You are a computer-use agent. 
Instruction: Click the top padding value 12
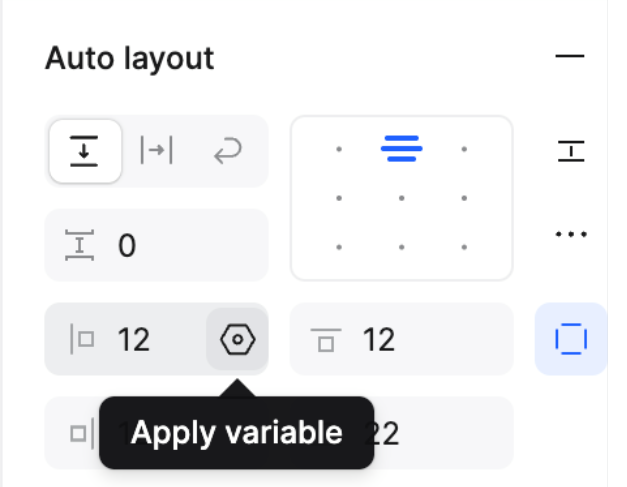[380, 340]
